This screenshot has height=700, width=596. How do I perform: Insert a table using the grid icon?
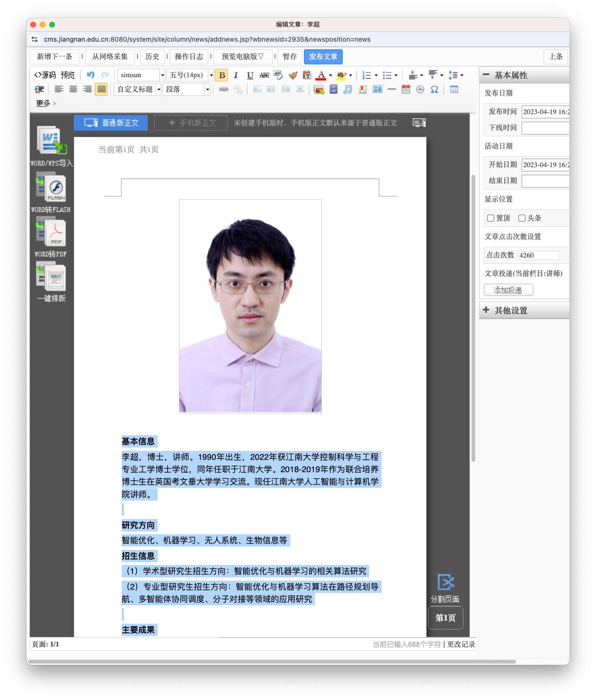454,90
